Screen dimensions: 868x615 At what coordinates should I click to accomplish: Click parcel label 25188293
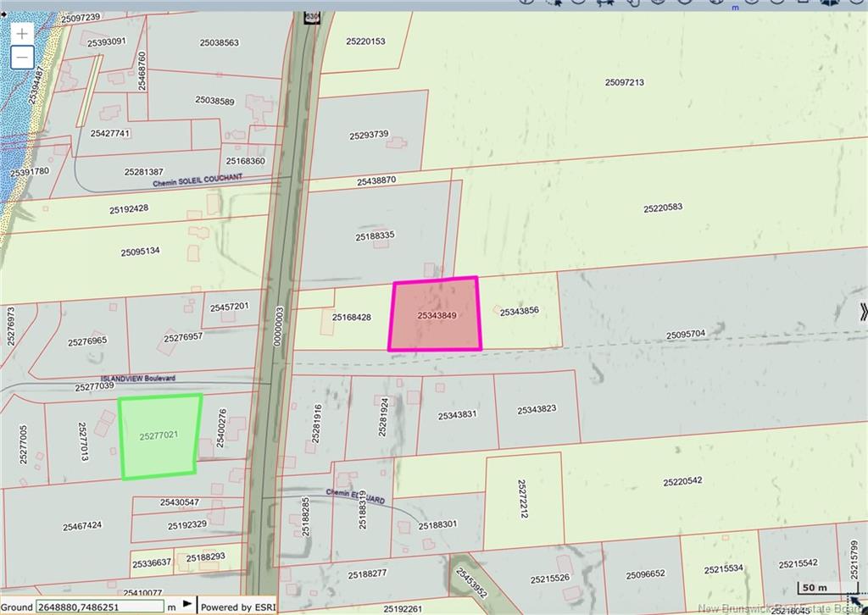(205, 557)
